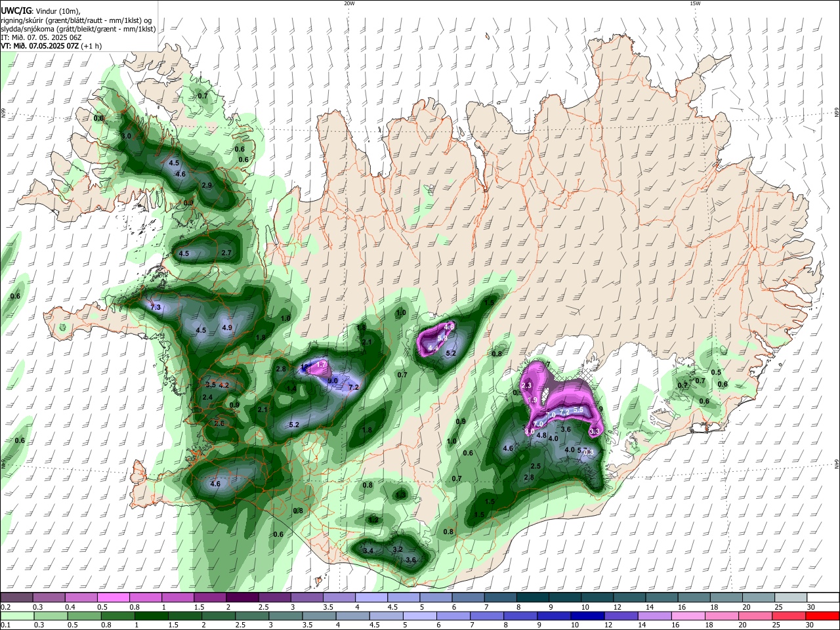
Task: Click the pale gray 25 mm snow swatch
Action: coord(791,597)
